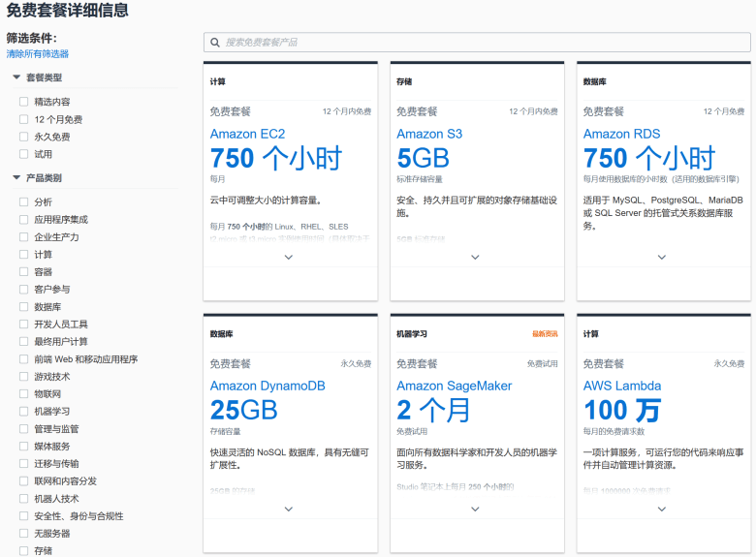Viewport: 756px width, 557px height.
Task: Click the search magnifier icon
Action: pos(214,43)
